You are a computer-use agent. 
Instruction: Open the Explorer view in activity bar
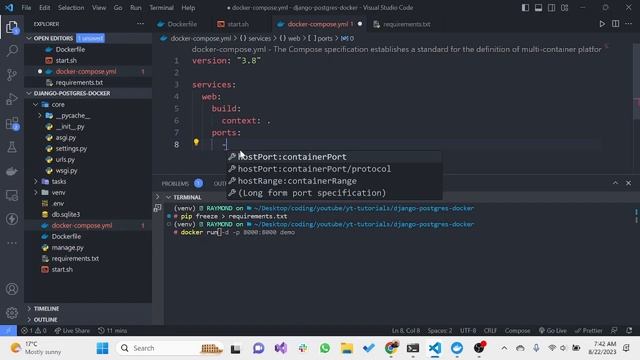[12, 27]
